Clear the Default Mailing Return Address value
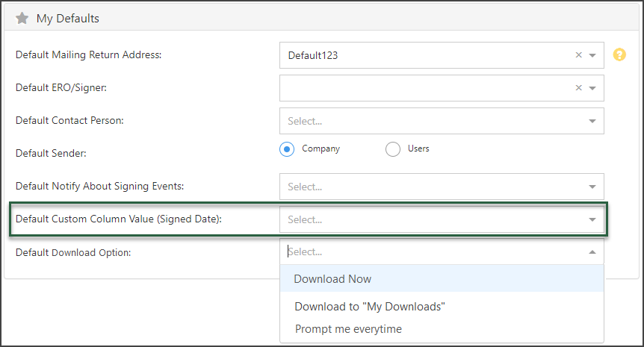 click(x=578, y=55)
